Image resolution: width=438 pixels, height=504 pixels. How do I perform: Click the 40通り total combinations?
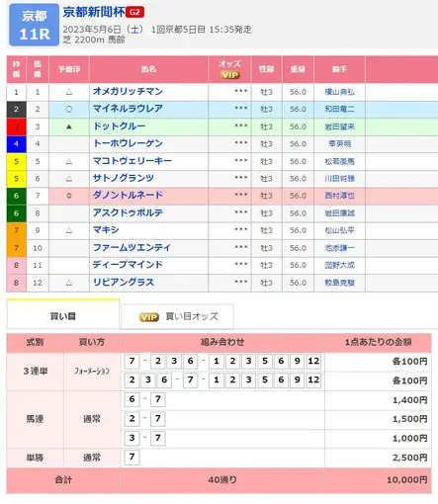tap(222, 480)
